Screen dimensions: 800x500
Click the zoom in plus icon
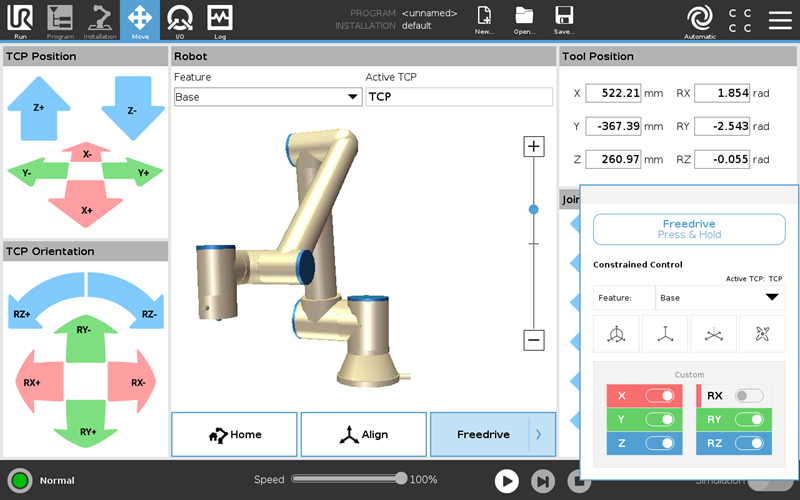(534, 147)
